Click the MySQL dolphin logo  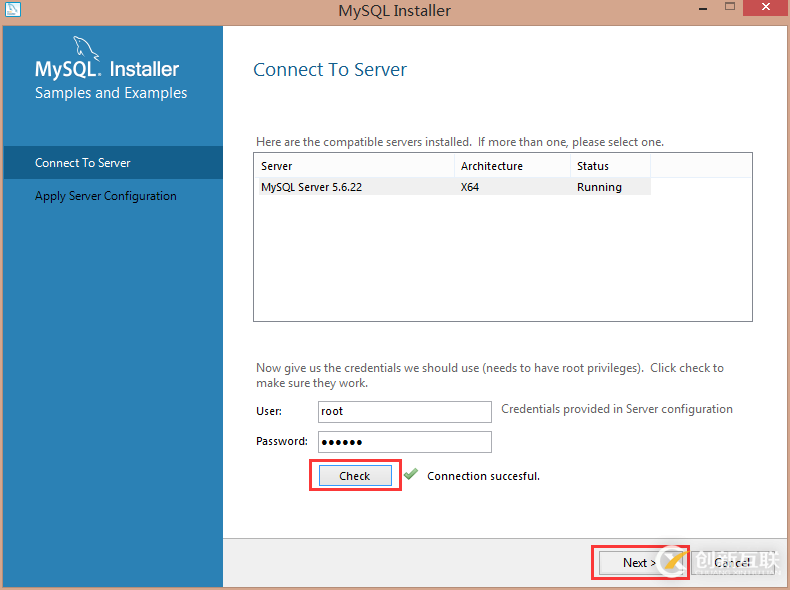point(86,48)
